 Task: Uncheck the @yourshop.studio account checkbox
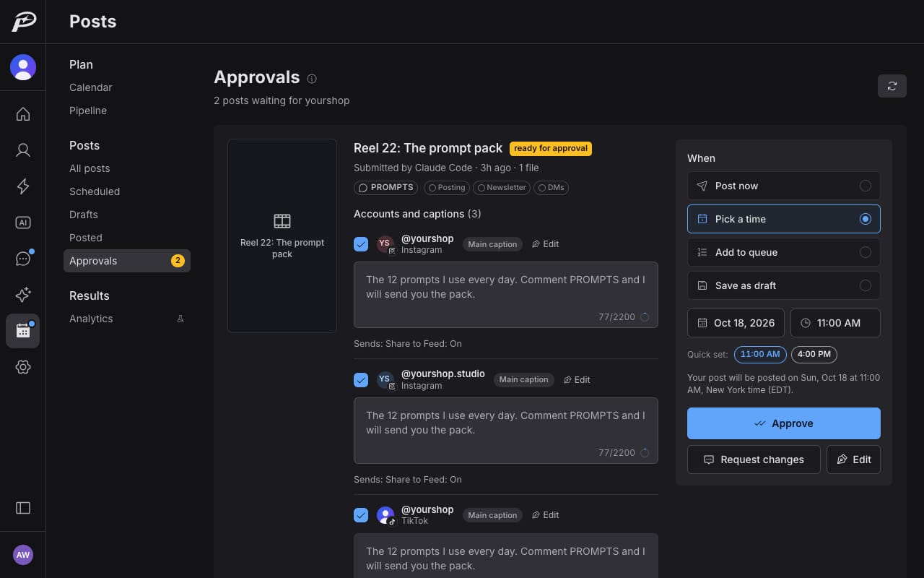(x=361, y=380)
